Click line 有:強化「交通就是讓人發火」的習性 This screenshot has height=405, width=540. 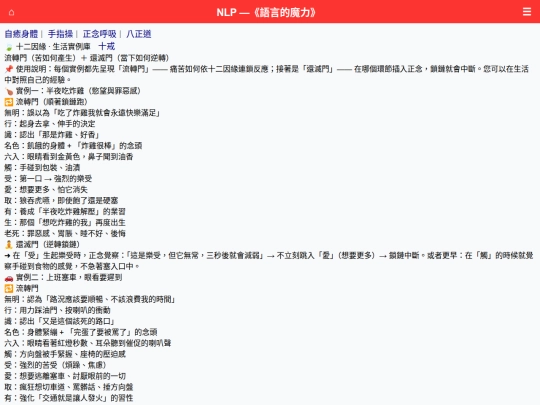(x=69, y=398)
